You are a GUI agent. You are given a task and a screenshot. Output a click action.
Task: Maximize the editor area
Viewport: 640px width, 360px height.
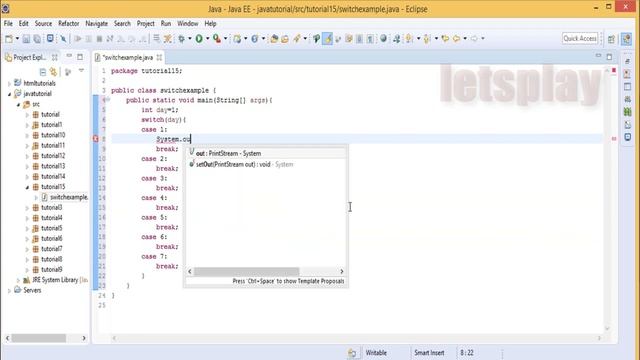[x=609, y=57]
